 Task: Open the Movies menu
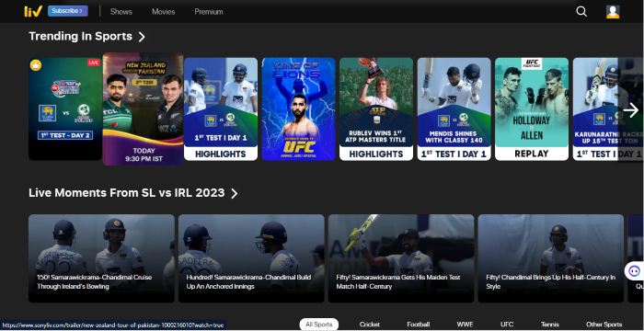(x=163, y=12)
